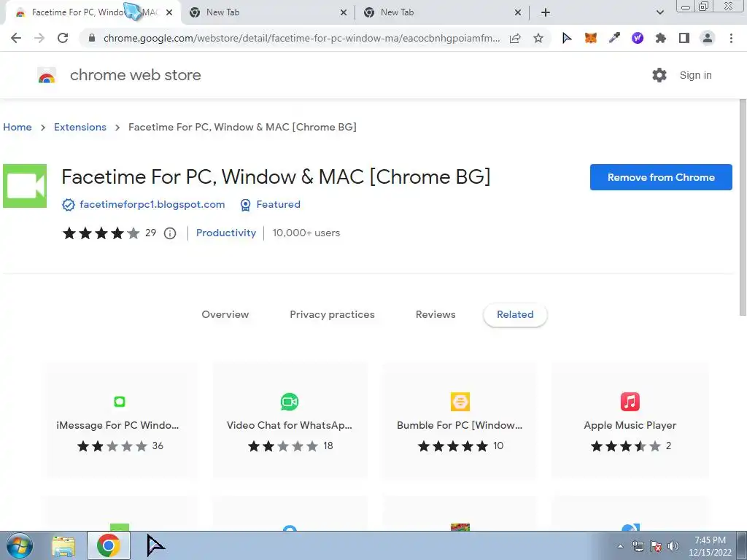Close the second New Tab
This screenshot has height=560, width=747.
point(344,13)
